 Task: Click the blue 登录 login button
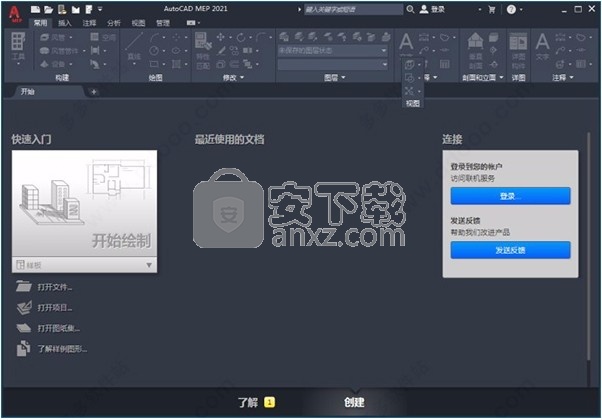[x=510, y=196]
